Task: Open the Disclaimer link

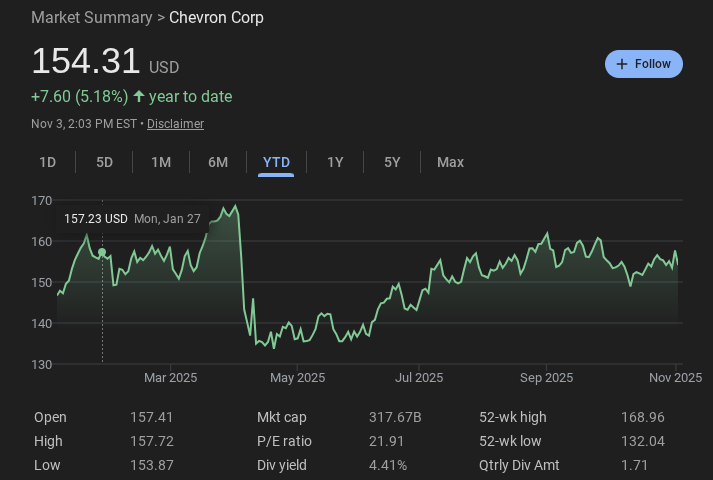Action: click(x=175, y=124)
